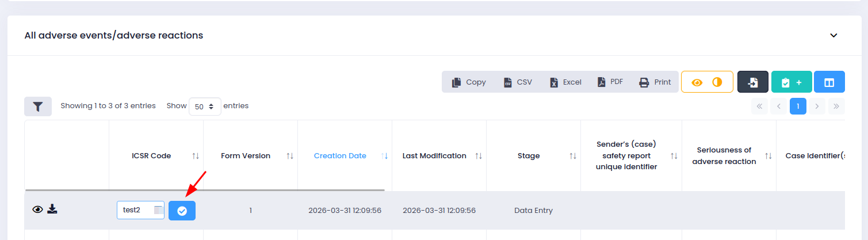Export table as PDF
This screenshot has height=240, width=868.
(x=610, y=82)
